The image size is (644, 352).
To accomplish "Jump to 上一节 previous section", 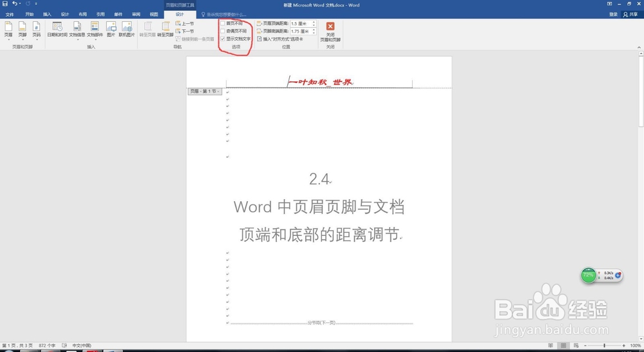I will coord(185,23).
